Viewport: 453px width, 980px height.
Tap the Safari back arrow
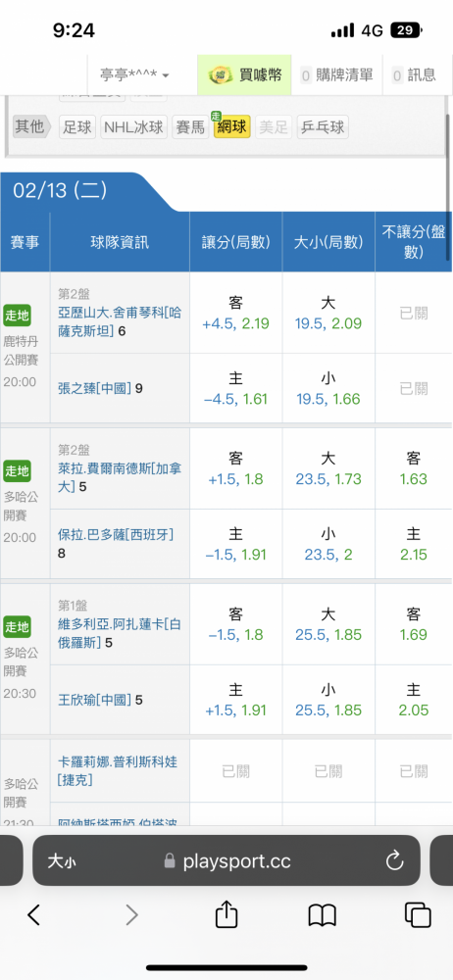[x=33, y=915]
